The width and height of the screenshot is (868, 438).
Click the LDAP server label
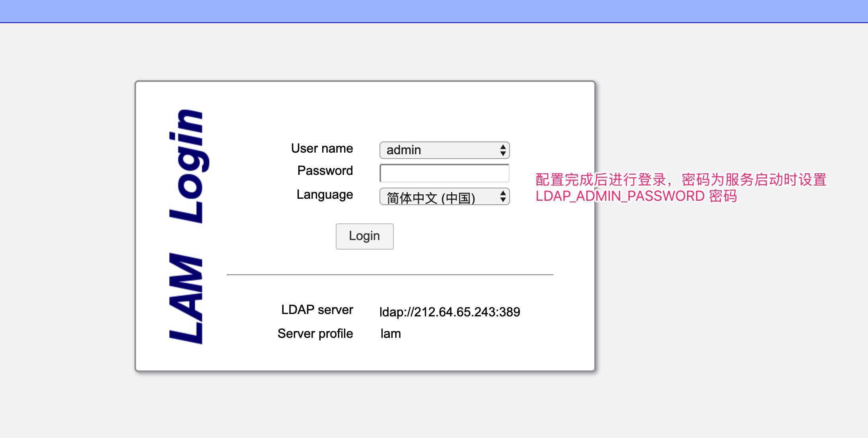317,309
